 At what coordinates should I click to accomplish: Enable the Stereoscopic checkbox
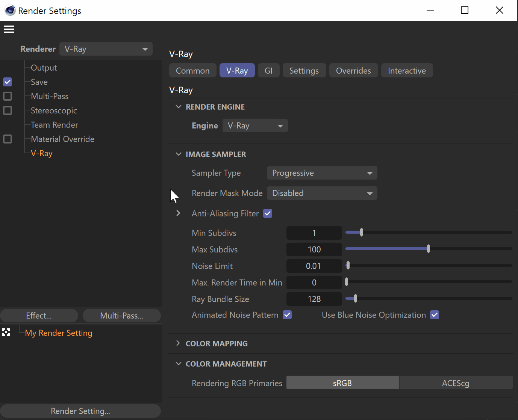pos(8,110)
